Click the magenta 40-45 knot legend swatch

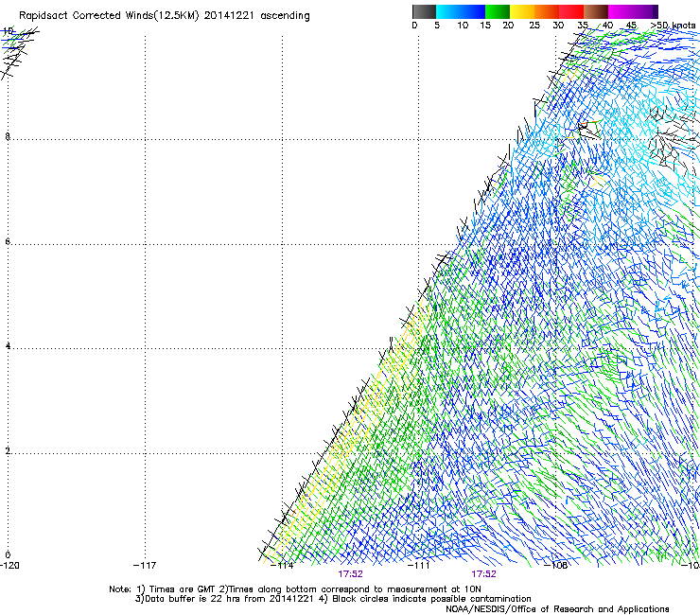[x=621, y=11]
